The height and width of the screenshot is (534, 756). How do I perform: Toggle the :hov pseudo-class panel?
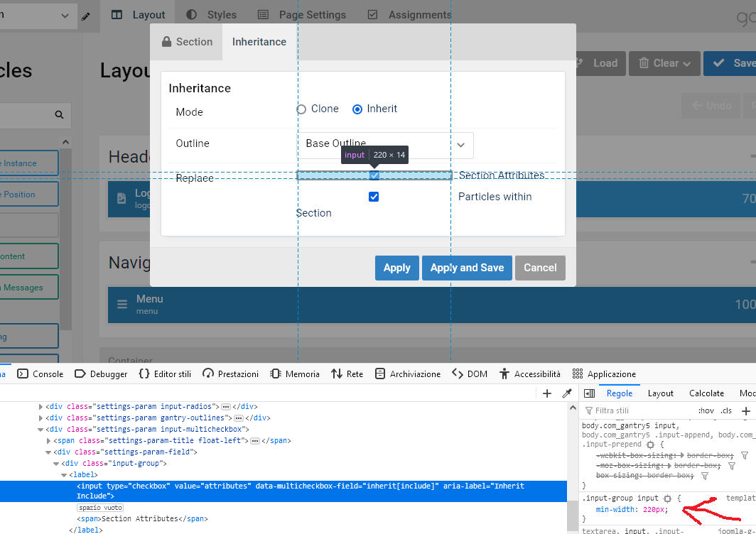coord(706,410)
